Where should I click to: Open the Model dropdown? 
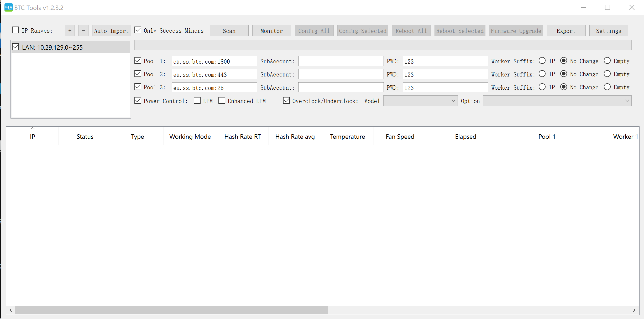[x=420, y=101]
